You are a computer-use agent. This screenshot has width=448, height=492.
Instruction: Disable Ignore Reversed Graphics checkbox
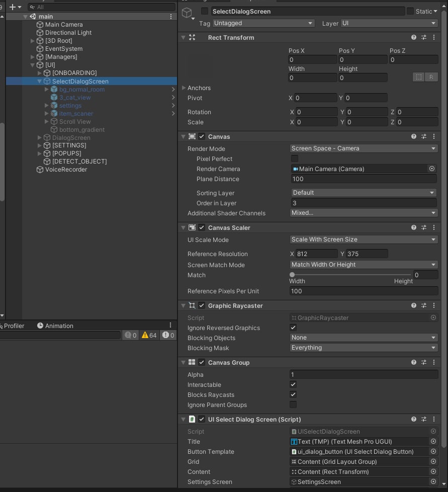click(x=294, y=327)
